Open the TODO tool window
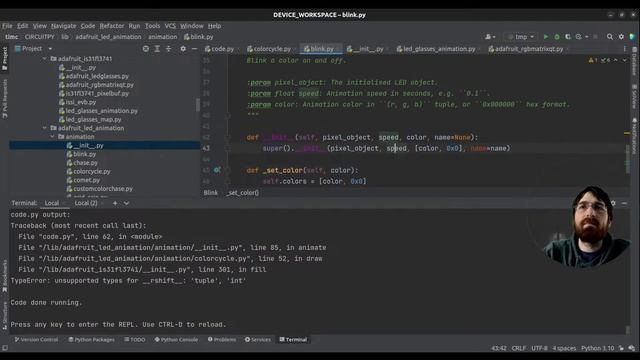The width and height of the screenshot is (640, 360). tap(135, 340)
